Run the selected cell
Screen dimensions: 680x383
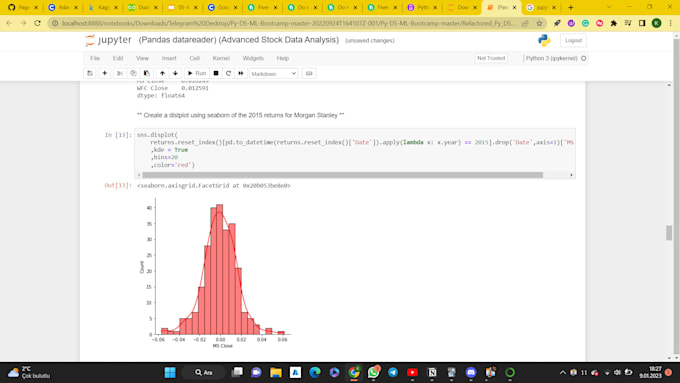(196, 73)
